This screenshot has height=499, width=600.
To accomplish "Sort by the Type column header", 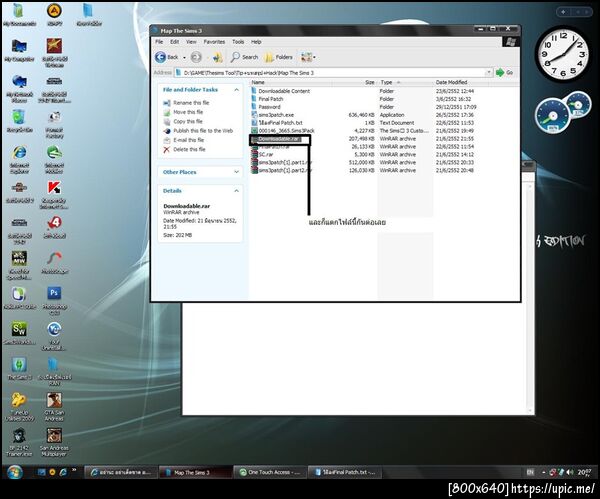I will pos(405,82).
